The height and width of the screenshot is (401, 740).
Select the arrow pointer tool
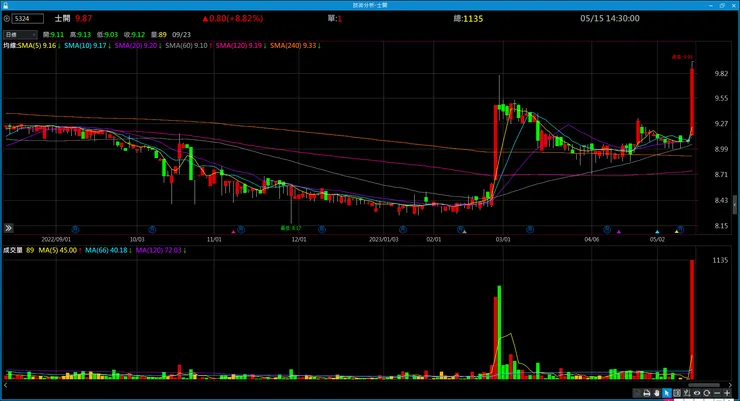[x=666, y=393]
